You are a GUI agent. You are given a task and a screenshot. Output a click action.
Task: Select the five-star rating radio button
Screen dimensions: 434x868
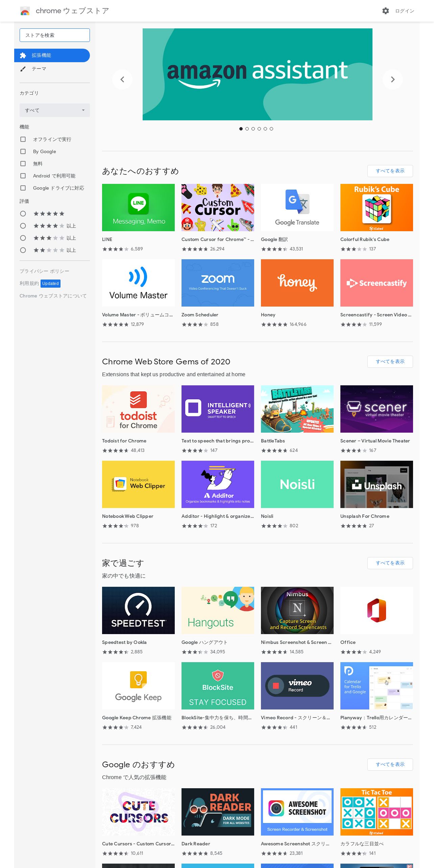pyautogui.click(x=23, y=214)
